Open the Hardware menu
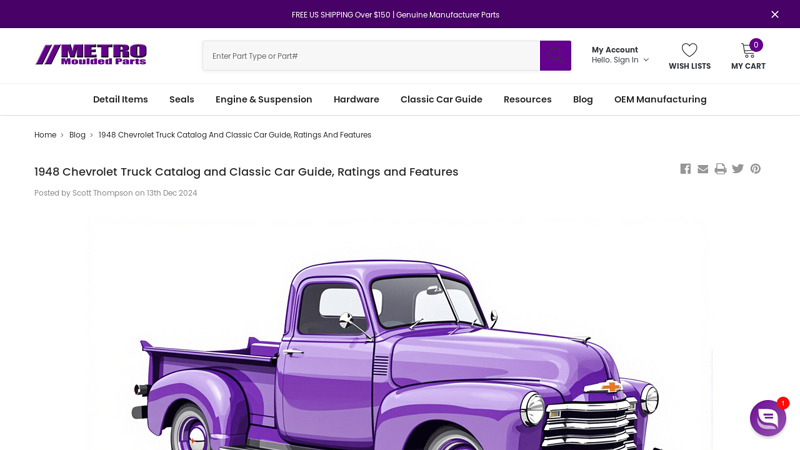This screenshot has width=800, height=450. [x=356, y=99]
